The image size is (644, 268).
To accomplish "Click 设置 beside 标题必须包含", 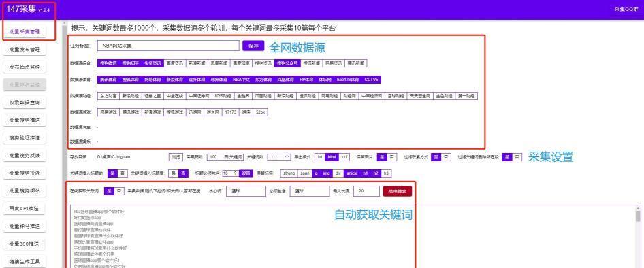I will (245, 173).
